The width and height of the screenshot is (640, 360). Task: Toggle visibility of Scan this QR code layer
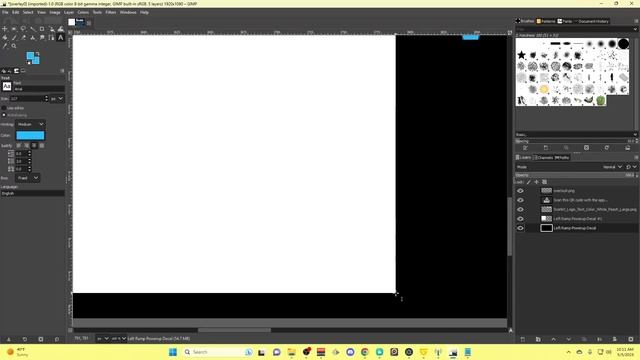pyautogui.click(x=520, y=200)
